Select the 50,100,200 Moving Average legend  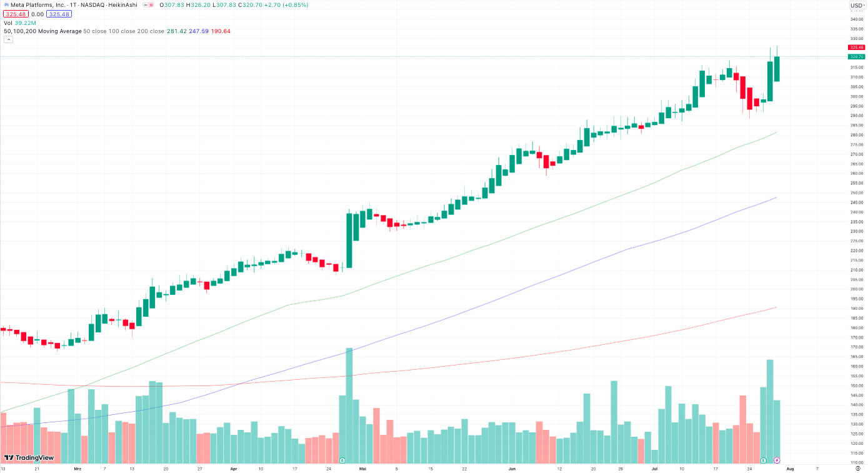click(42, 31)
